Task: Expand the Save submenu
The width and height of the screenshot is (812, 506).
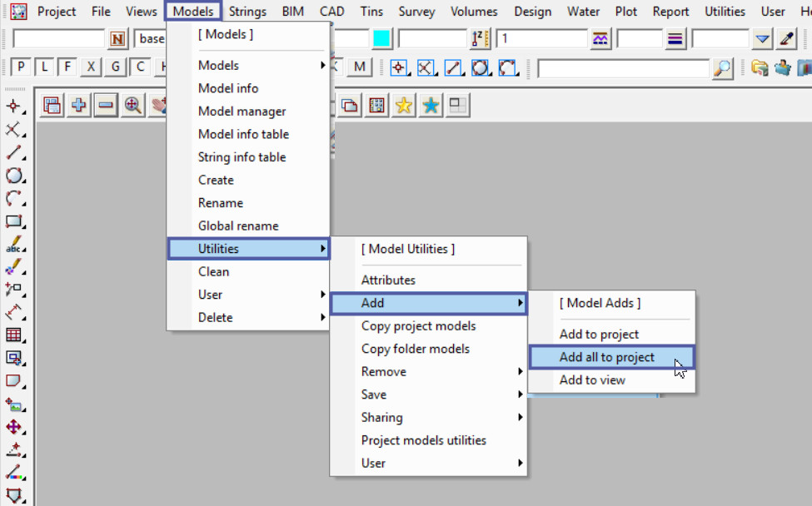Action: (x=428, y=394)
